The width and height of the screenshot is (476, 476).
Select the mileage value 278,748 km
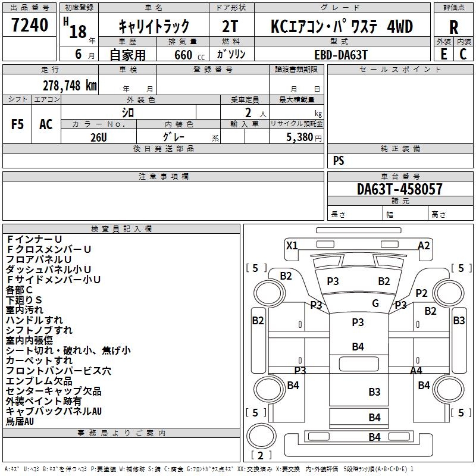tap(70, 85)
